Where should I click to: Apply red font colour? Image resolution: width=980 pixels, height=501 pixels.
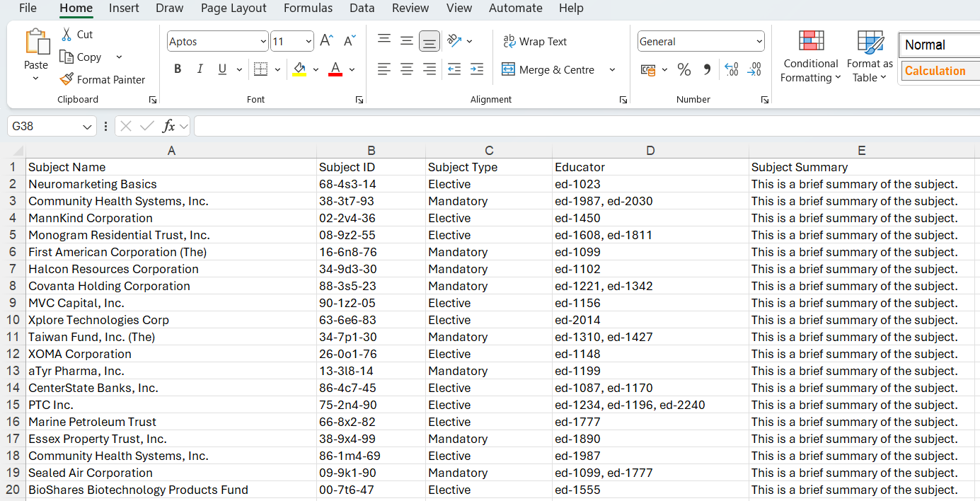[335, 69]
